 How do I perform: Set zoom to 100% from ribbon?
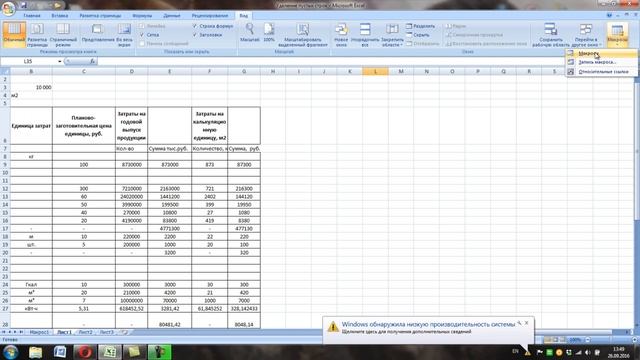click(269, 33)
